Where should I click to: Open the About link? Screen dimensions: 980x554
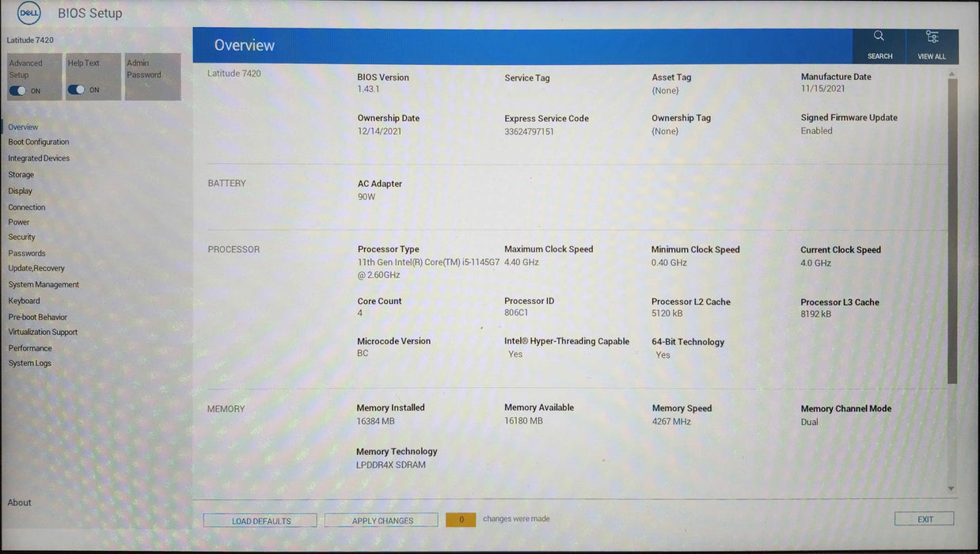pyautogui.click(x=20, y=503)
